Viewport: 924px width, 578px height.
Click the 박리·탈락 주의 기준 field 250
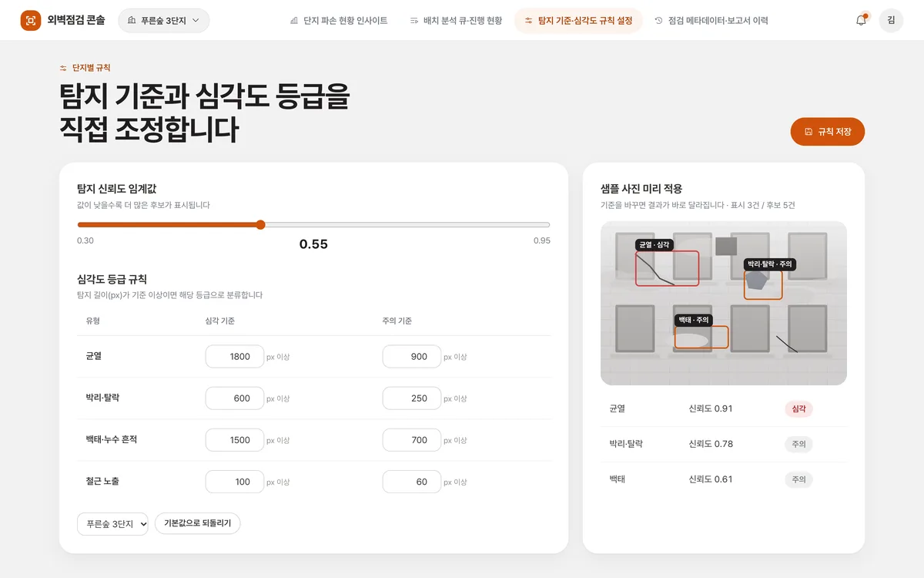[x=412, y=398]
